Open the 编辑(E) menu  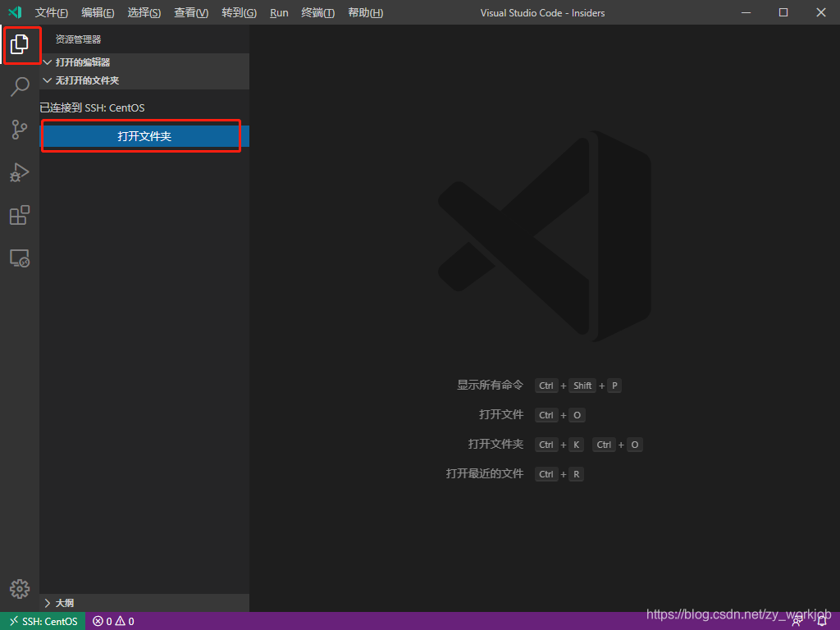[x=98, y=12]
